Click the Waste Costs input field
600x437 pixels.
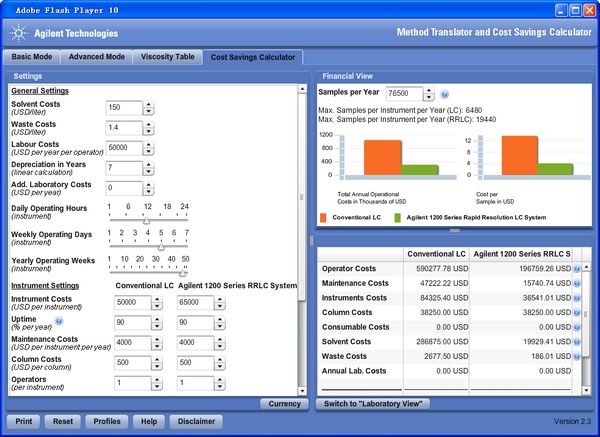click(x=124, y=128)
